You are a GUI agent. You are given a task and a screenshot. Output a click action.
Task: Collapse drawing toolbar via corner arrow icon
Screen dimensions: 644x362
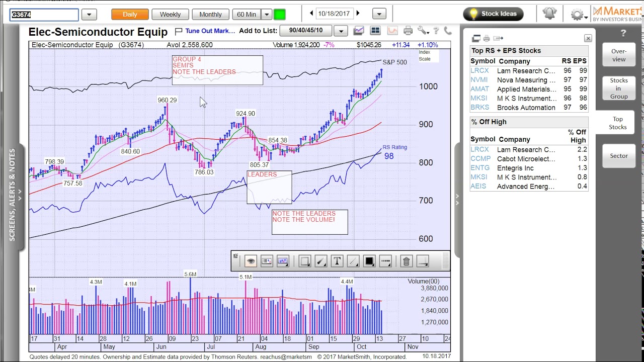[235, 256]
